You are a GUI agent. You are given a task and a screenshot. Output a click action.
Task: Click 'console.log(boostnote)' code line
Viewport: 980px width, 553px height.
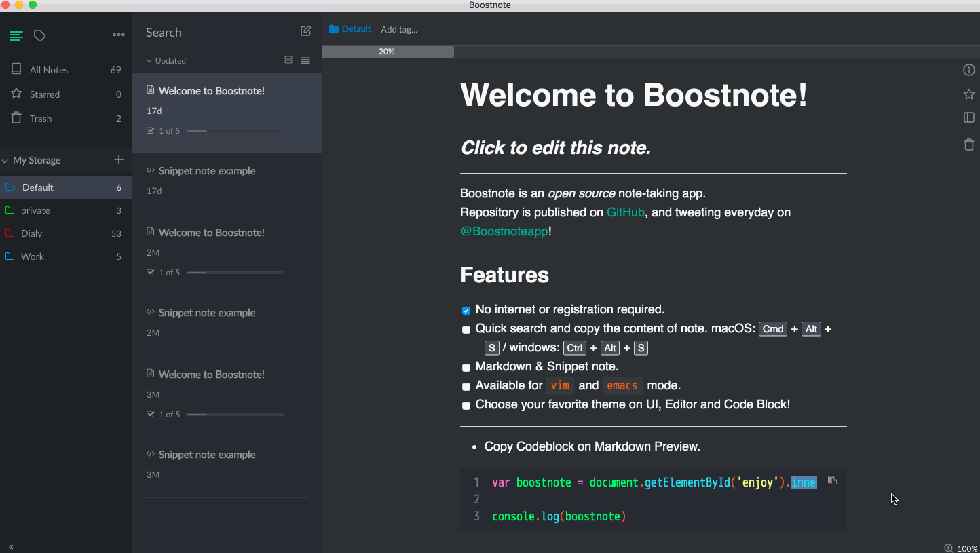click(559, 516)
